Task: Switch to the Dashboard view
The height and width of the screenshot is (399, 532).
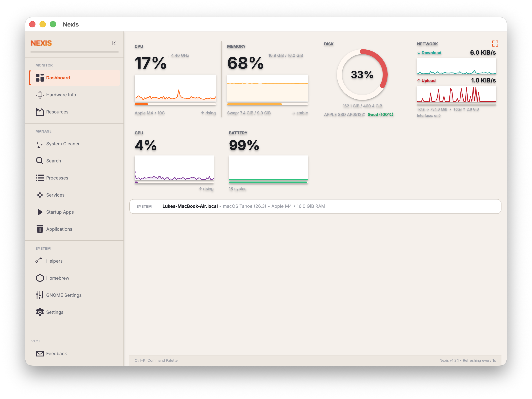Action: click(58, 78)
